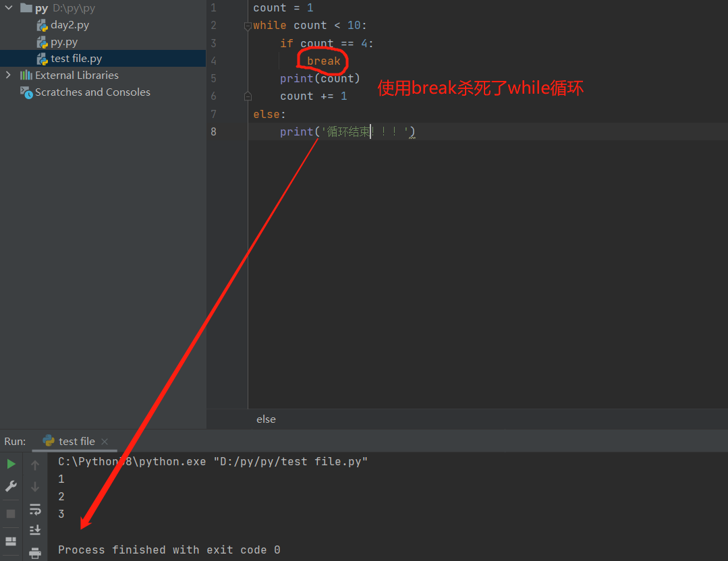Open day2.py from project tree
The image size is (728, 561).
pyautogui.click(x=69, y=25)
